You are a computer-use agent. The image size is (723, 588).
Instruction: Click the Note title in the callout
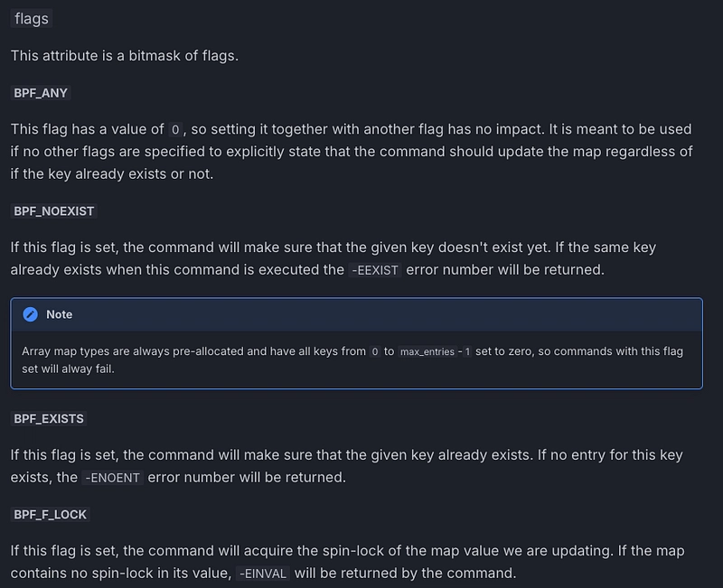59,314
